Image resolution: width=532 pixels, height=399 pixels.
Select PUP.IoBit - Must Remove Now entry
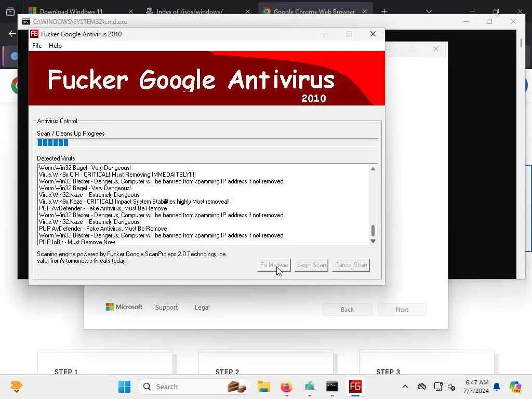pyautogui.click(x=77, y=242)
